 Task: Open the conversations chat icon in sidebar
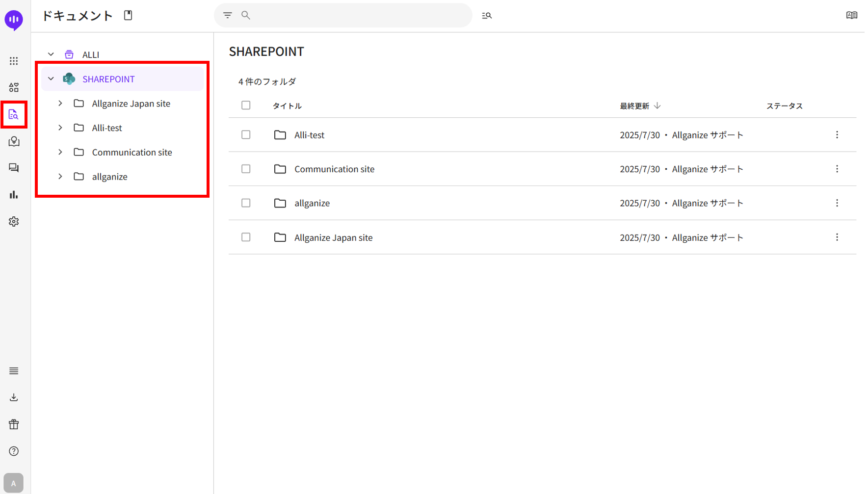(x=14, y=168)
